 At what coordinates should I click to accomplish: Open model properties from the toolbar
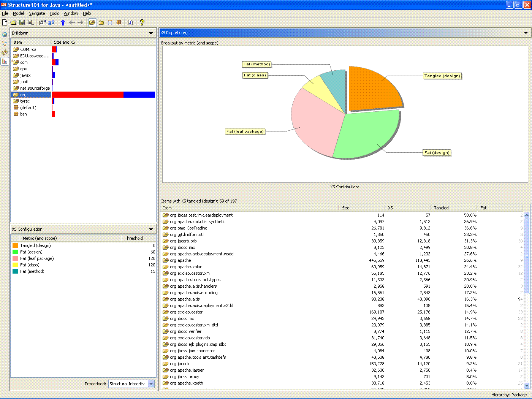tap(42, 22)
